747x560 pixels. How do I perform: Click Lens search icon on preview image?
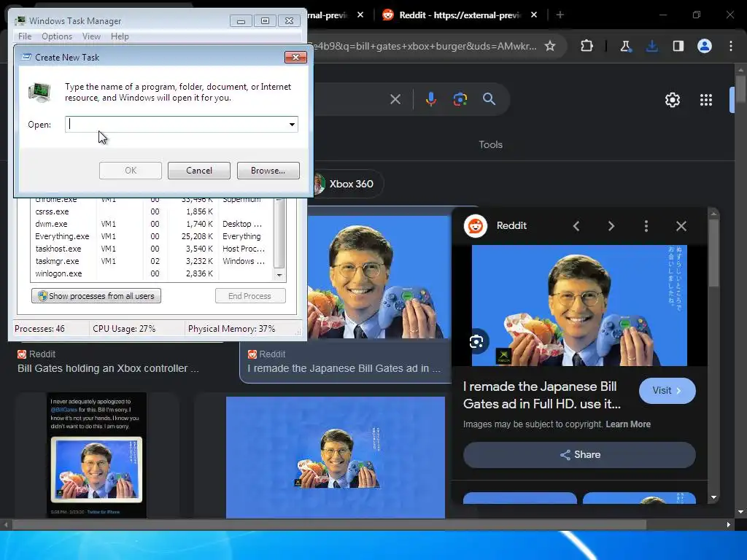476,341
